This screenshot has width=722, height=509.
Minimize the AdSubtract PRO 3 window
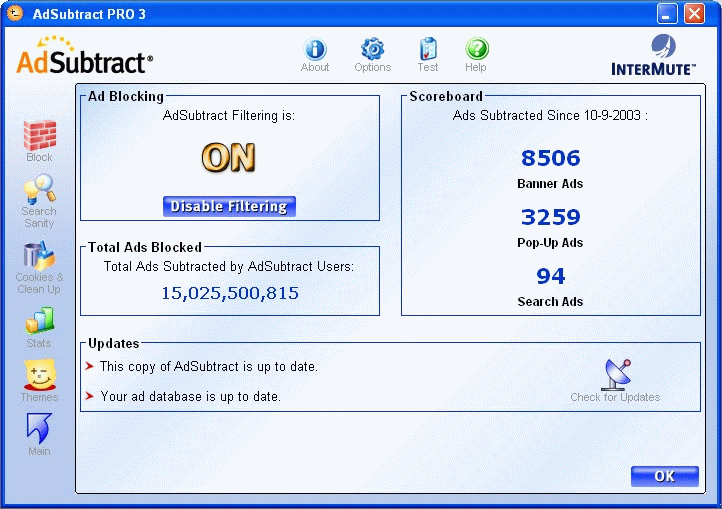(667, 13)
